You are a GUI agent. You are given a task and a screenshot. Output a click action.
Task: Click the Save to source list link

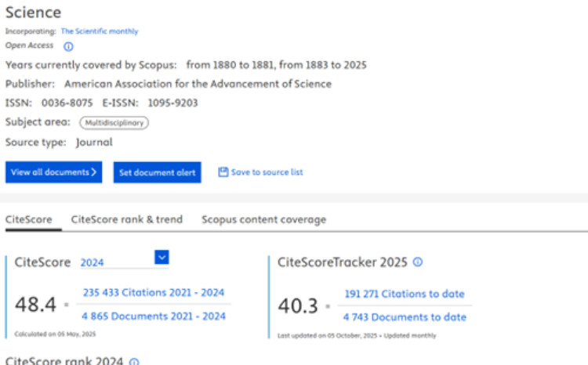coord(267,172)
